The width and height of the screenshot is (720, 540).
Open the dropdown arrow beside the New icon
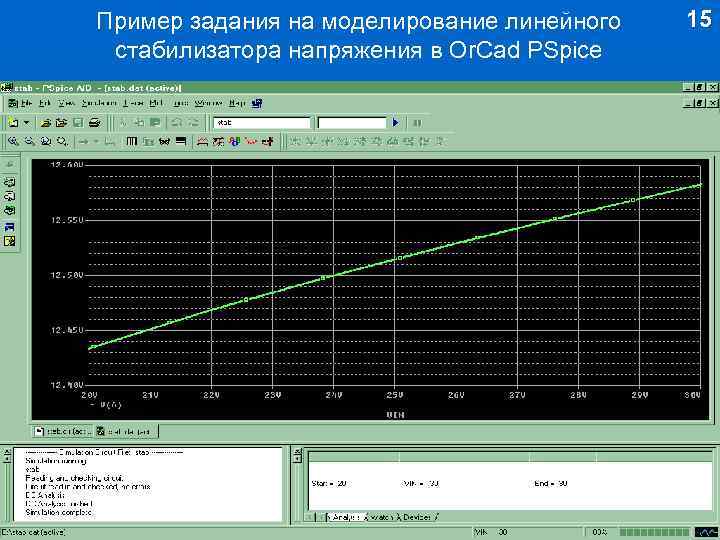[x=26, y=123]
